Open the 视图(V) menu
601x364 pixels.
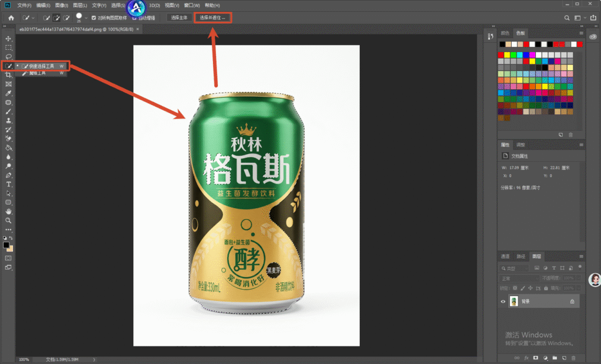pos(172,5)
